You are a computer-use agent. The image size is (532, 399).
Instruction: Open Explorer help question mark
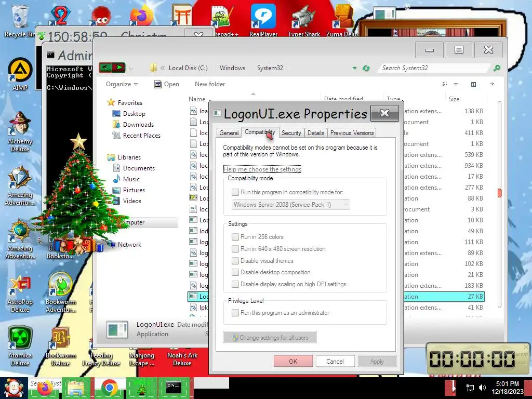(491, 84)
